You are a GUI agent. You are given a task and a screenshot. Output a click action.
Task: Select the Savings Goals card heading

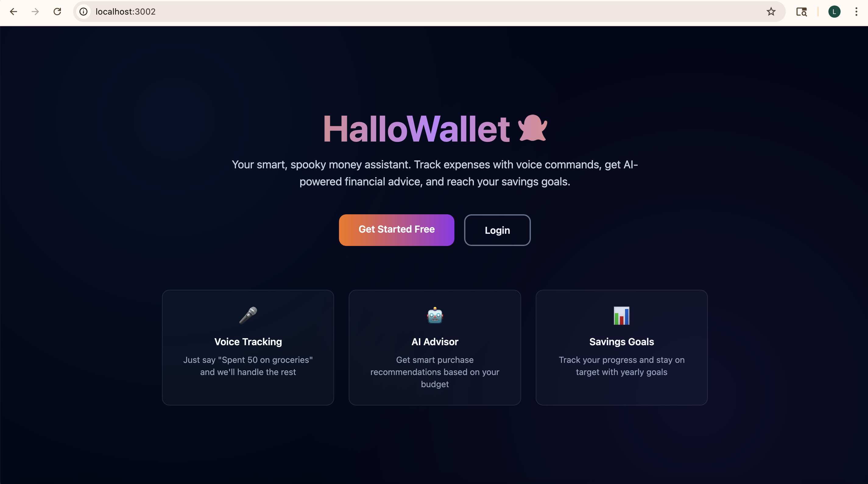(x=621, y=342)
